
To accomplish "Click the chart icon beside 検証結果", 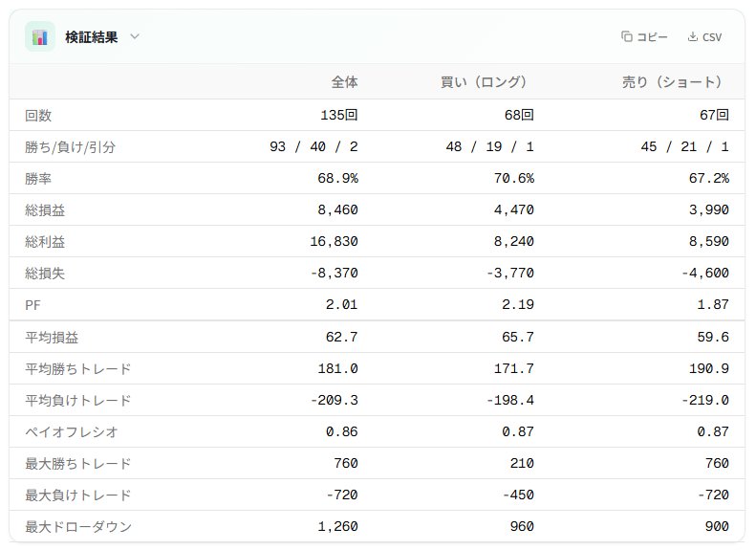I will 39,37.
